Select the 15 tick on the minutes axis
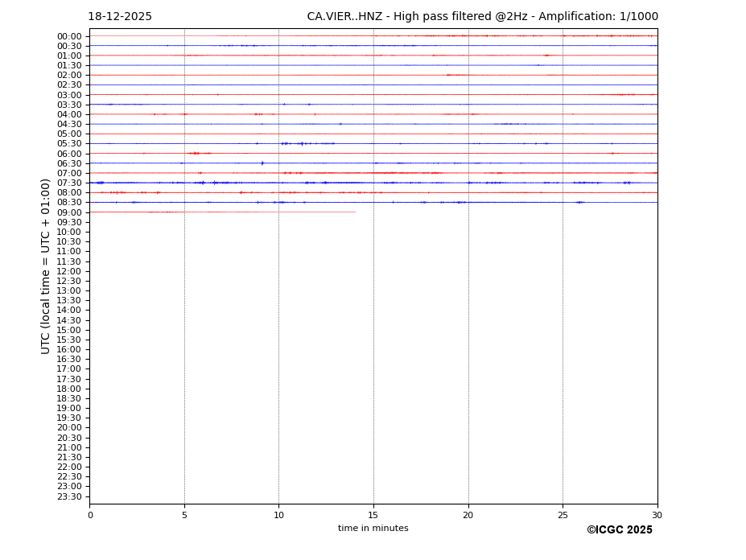This screenshot has width=746, height=560. coord(373,515)
